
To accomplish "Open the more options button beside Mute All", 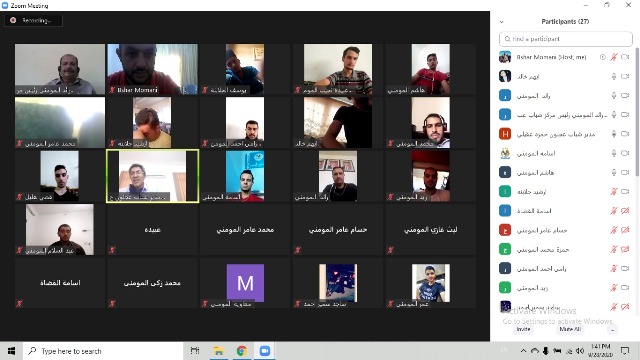I will [612, 329].
